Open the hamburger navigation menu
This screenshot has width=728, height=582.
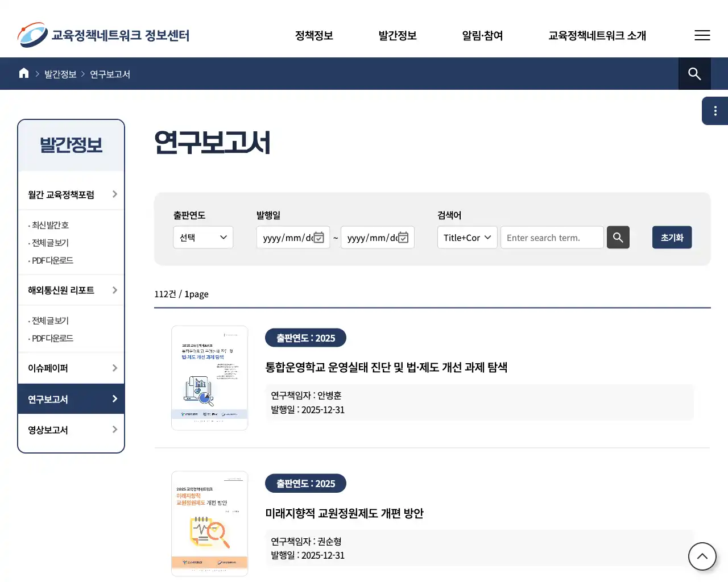702,35
